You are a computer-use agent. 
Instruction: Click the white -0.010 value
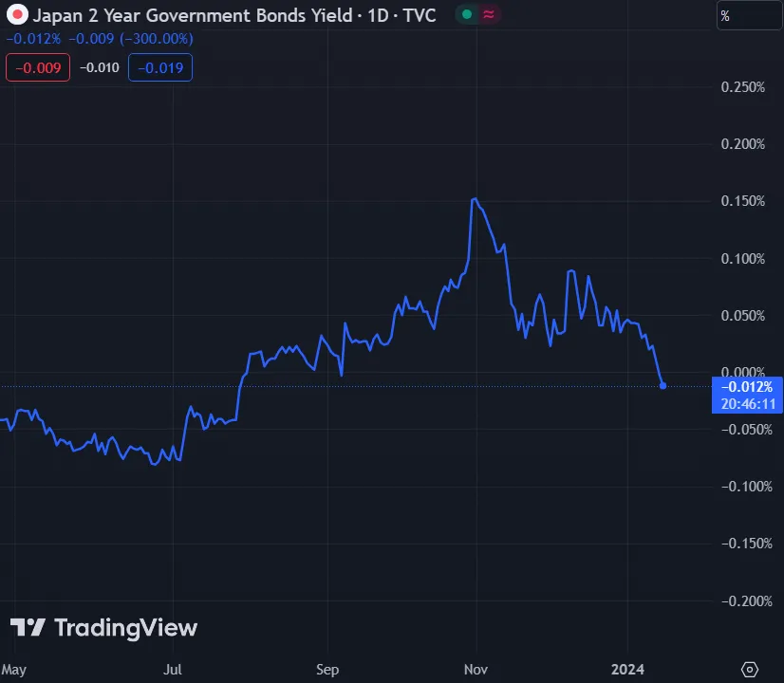click(100, 67)
